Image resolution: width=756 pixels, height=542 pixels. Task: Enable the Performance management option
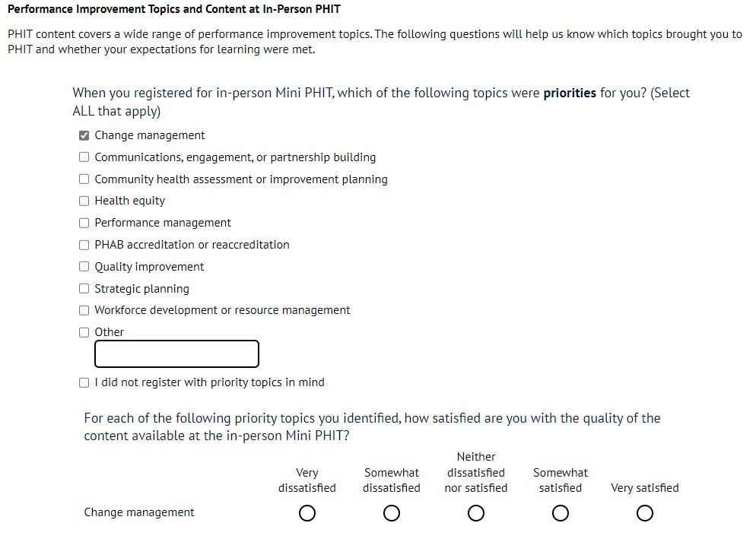click(x=84, y=223)
